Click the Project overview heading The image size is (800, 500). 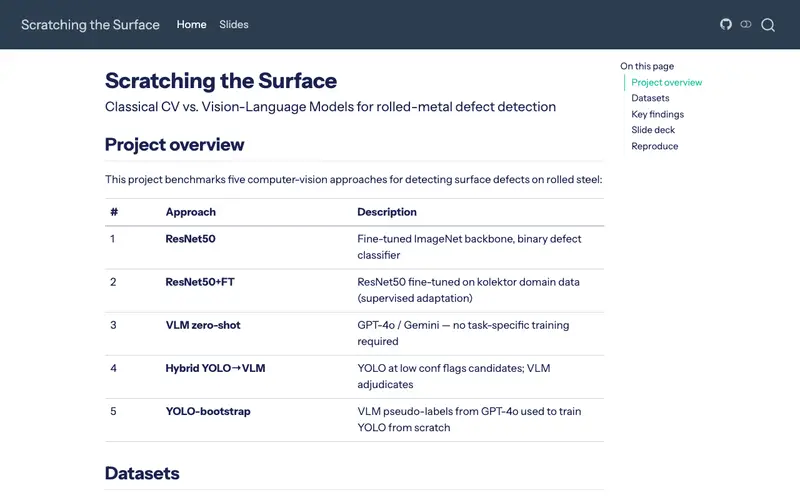point(174,144)
